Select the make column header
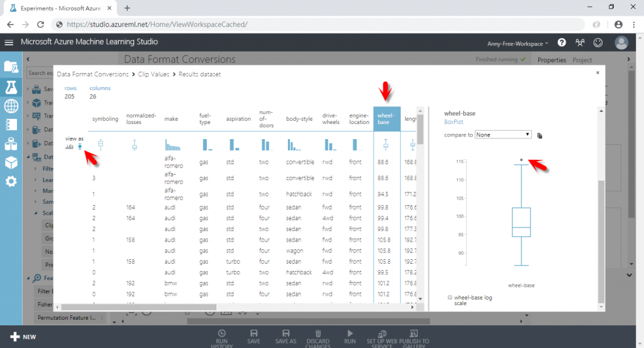 171,119
